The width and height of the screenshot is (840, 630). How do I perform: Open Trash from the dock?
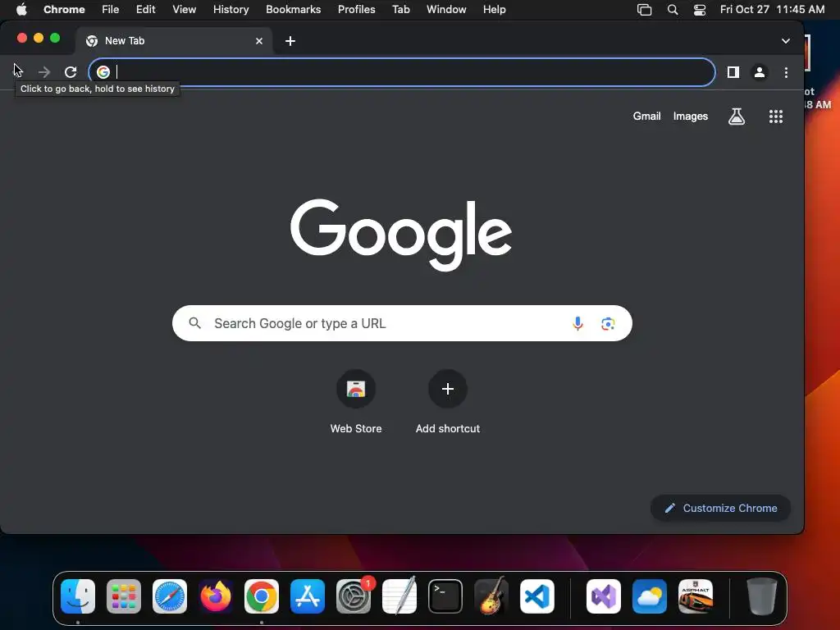pos(761,596)
